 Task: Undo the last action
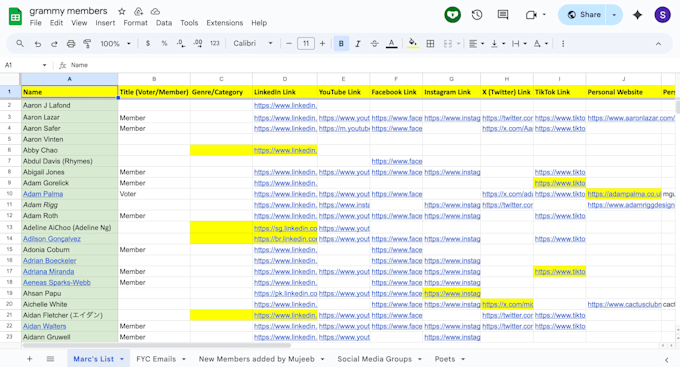pyautogui.click(x=38, y=43)
